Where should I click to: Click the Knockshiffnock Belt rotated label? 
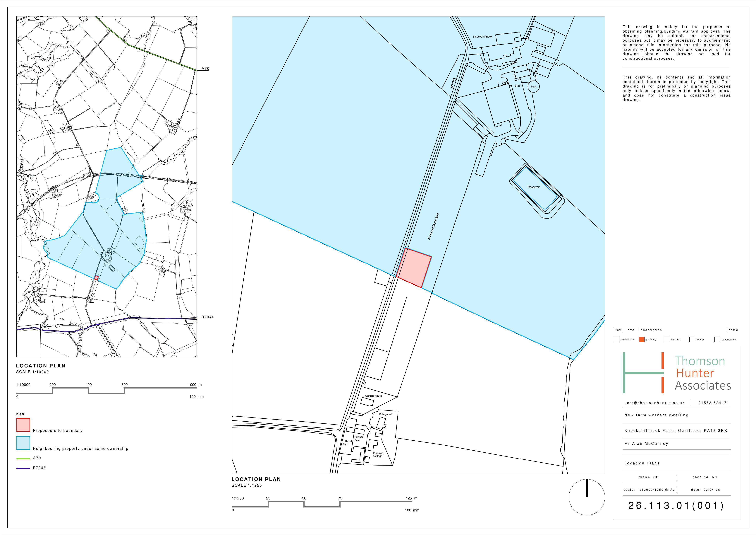click(433, 226)
